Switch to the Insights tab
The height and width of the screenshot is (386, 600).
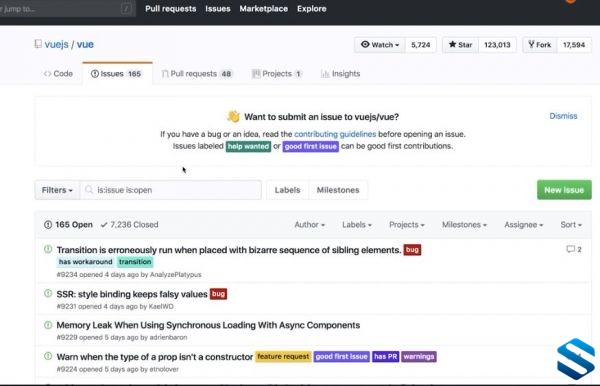coord(341,73)
